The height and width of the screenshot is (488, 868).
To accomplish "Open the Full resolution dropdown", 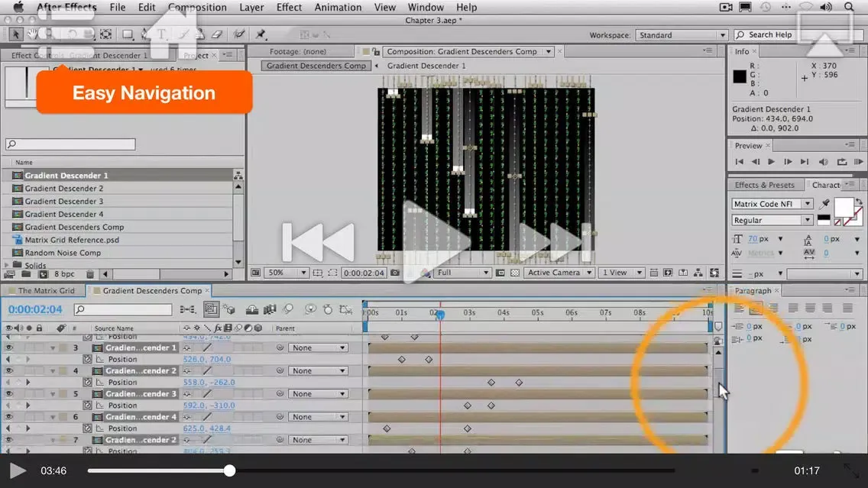I will coord(463,273).
